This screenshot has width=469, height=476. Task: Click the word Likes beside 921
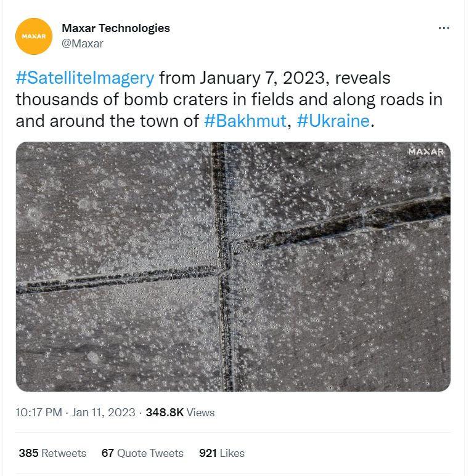click(x=232, y=453)
